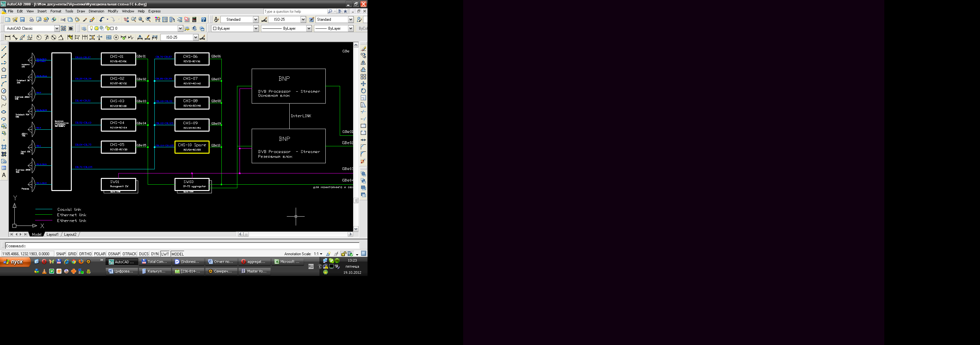
Task: Select the Linear dimension tool
Action: [7, 37]
